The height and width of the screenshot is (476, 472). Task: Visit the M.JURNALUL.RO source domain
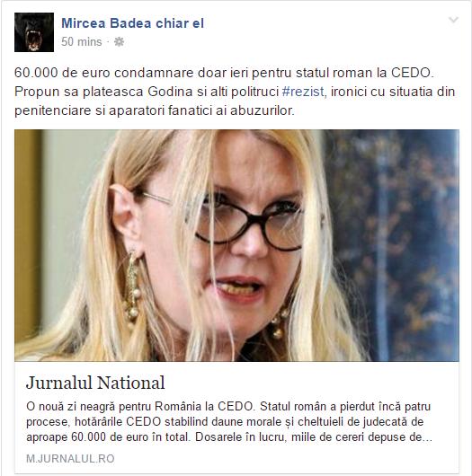pyautogui.click(x=70, y=459)
